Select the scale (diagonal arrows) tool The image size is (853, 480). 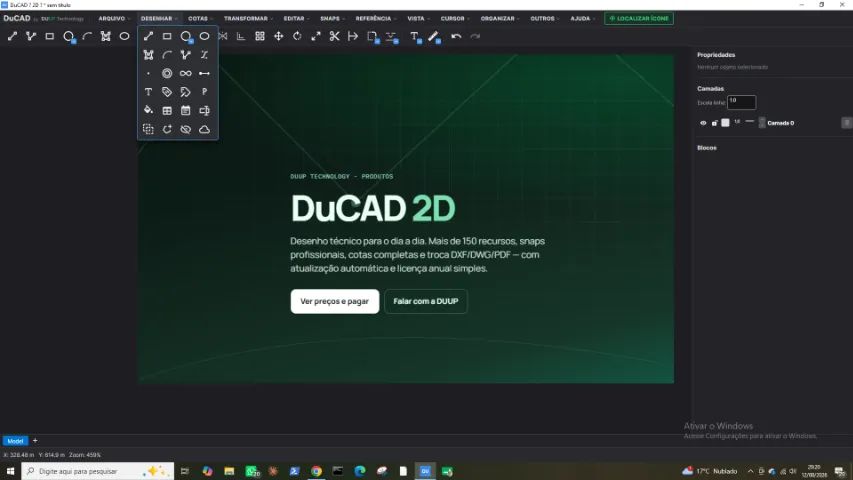[x=316, y=36]
